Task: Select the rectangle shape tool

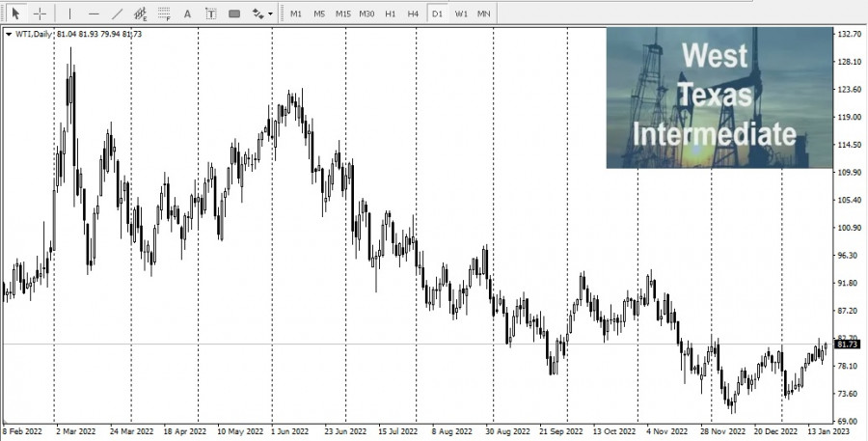Action: (x=234, y=14)
